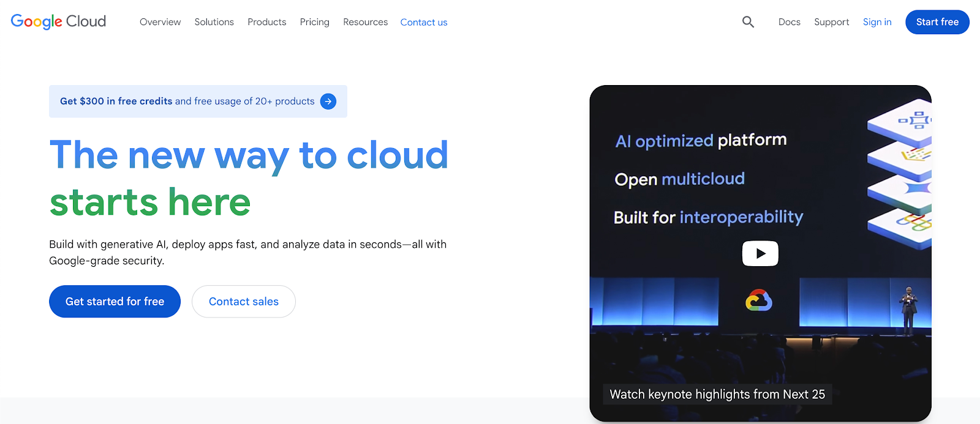Click 'Open multicloud' text in video
Screen dimensions: 980x424
[680, 179]
